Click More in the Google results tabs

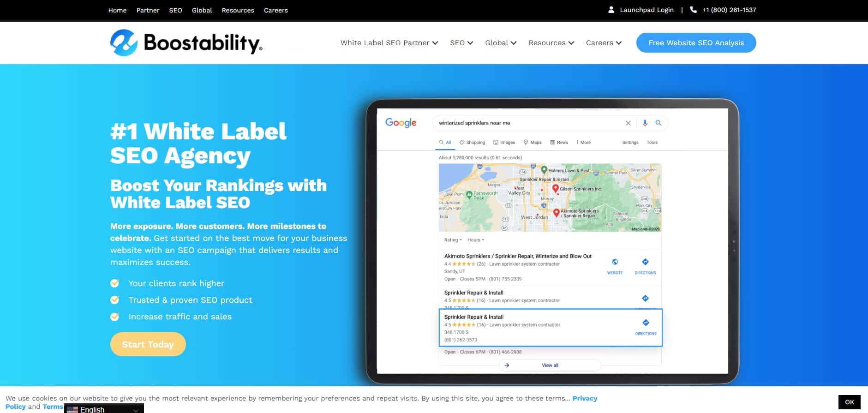click(584, 143)
